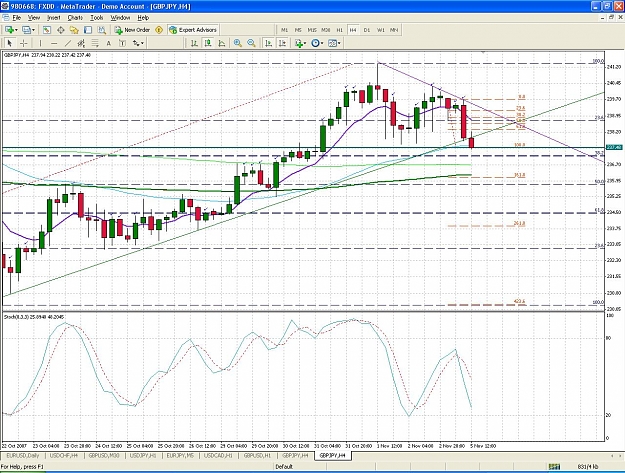Switch to EURJPY,M5 chart tab
Viewport: 625px width, 473px height.
180,455
